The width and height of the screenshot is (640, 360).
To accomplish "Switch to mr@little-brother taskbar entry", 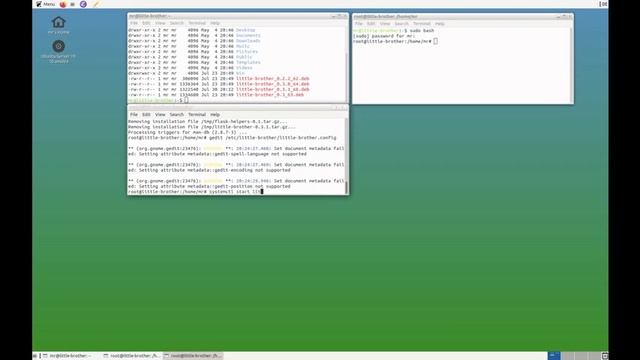I will 71,356.
